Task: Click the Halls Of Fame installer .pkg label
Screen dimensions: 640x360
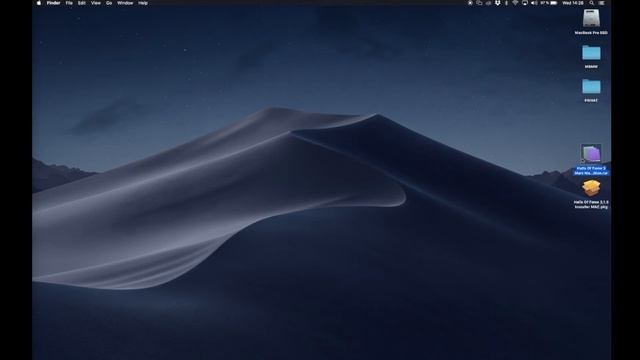Action: [x=591, y=204]
